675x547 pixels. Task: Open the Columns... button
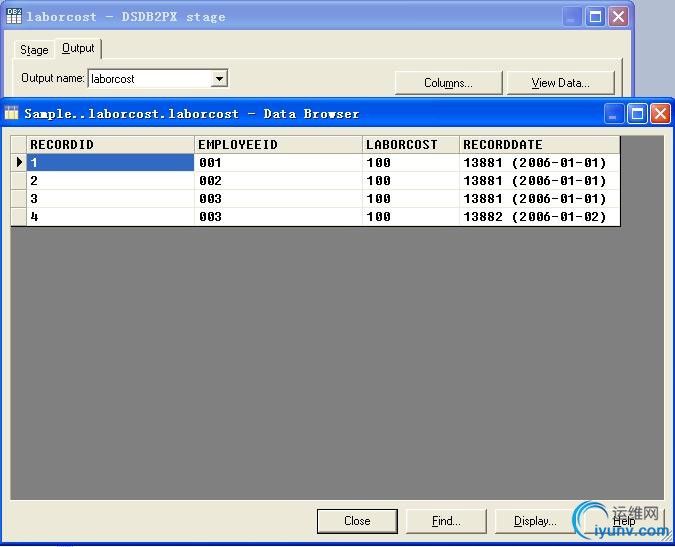point(448,83)
